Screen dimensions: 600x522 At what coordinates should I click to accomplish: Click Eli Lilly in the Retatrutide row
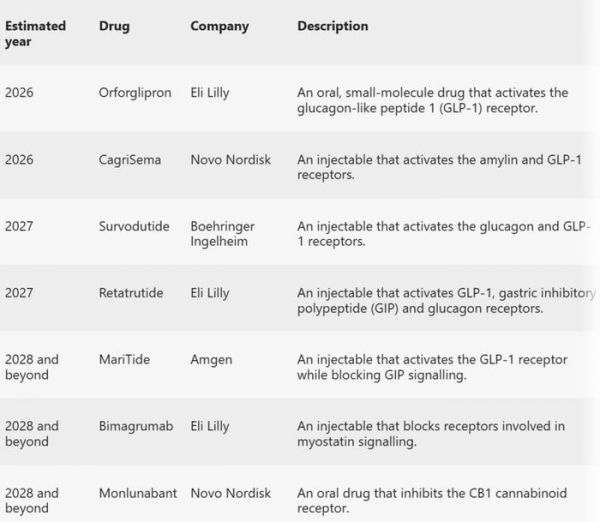pos(210,294)
